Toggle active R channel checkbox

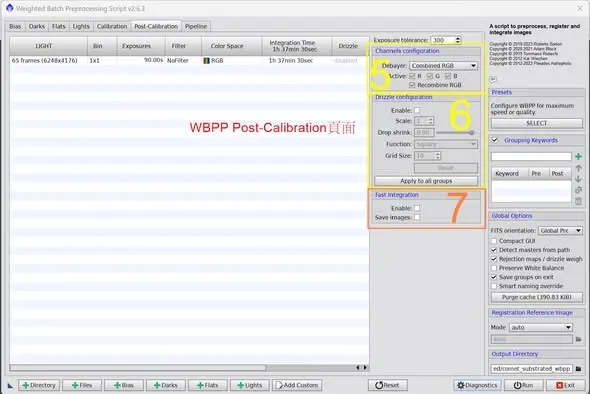click(412, 76)
